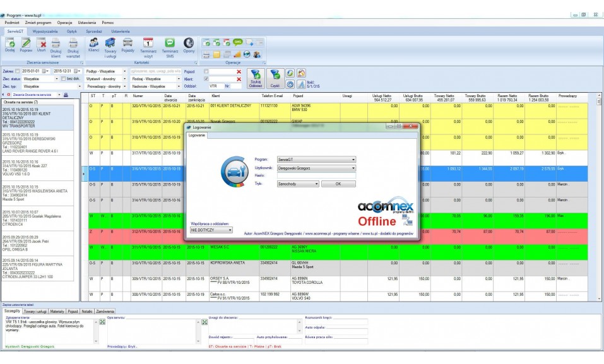Expand the Tryb Samochody dropdown
This screenshot has height=364, width=604.
point(316,184)
